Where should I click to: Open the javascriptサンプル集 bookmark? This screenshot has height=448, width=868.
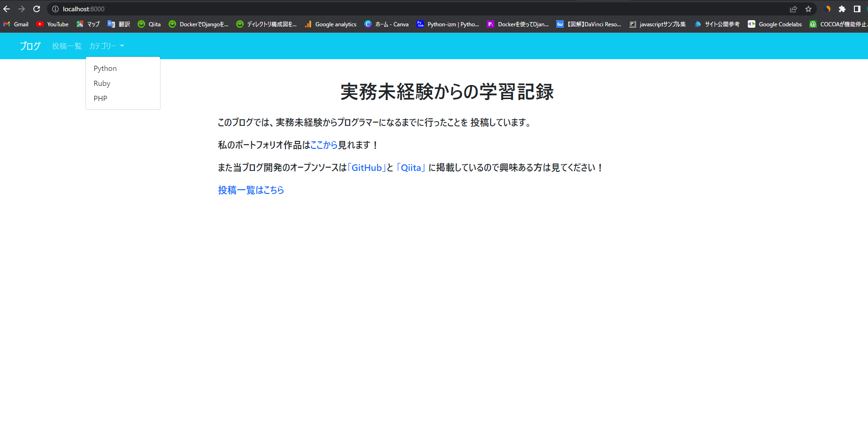click(x=657, y=24)
